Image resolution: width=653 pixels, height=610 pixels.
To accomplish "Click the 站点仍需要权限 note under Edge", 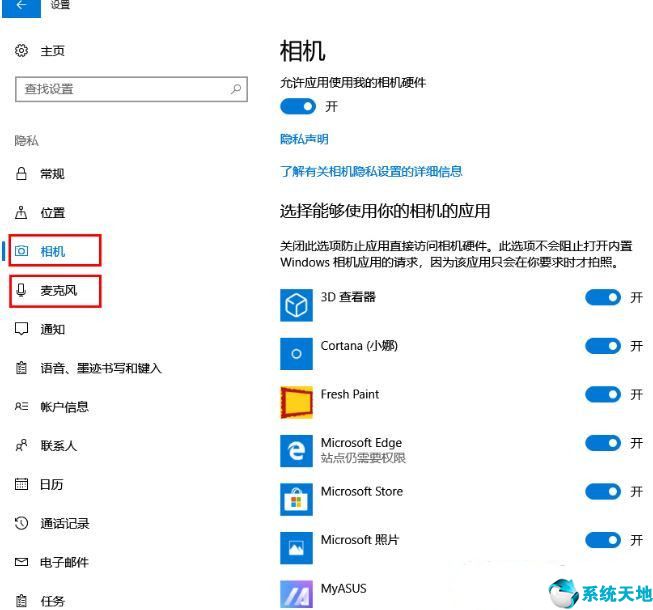I will [x=363, y=458].
